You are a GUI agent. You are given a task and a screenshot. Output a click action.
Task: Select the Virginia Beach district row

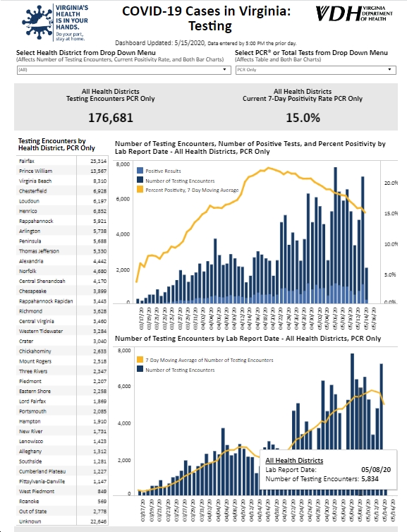point(62,181)
